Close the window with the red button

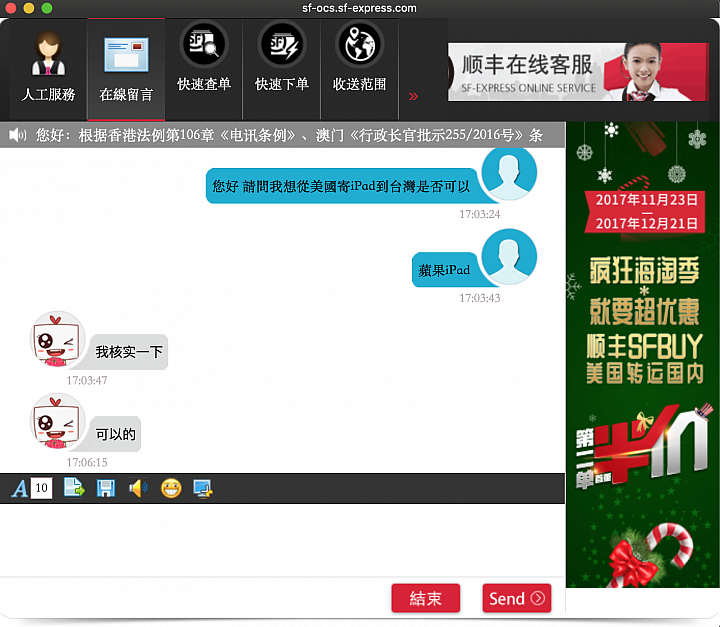(11, 8)
